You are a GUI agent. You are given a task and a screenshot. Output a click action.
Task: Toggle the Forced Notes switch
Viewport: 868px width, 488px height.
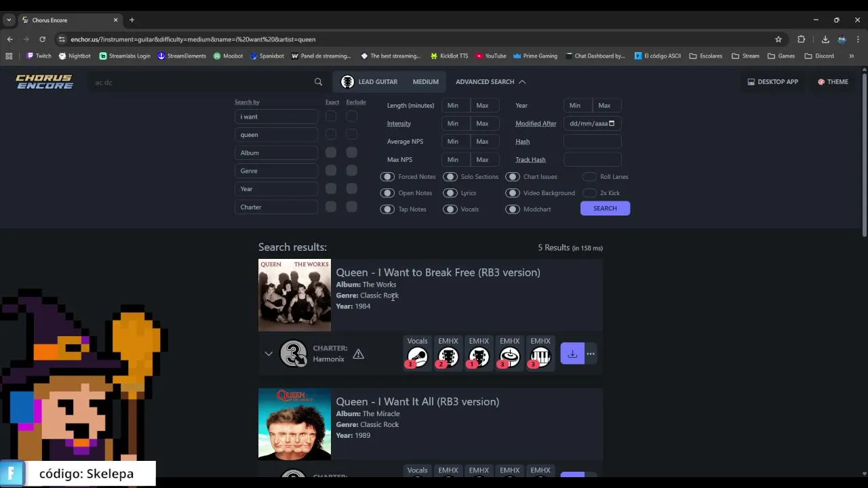pyautogui.click(x=387, y=177)
